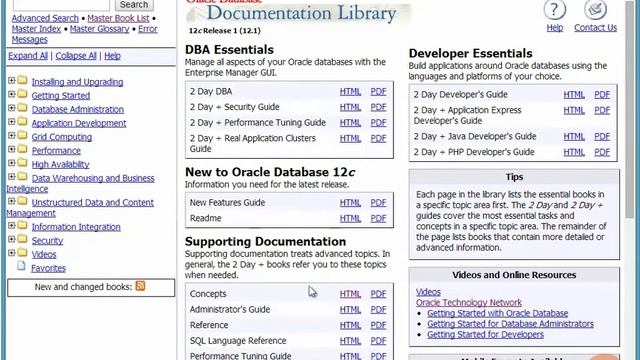Image resolution: width=640 pixels, height=360 pixels.
Task: Expand the Getting Started tree node
Action: 11,94
